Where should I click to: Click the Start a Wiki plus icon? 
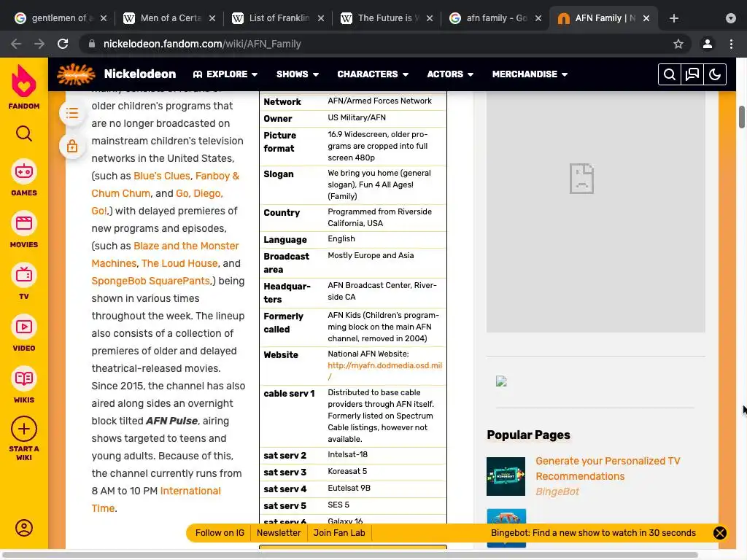24,429
